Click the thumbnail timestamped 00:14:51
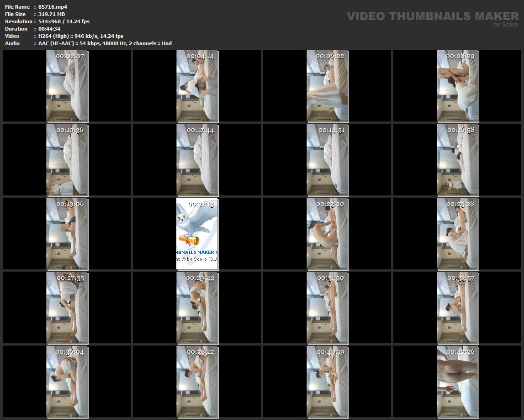This screenshot has width=524, height=420. [x=328, y=160]
